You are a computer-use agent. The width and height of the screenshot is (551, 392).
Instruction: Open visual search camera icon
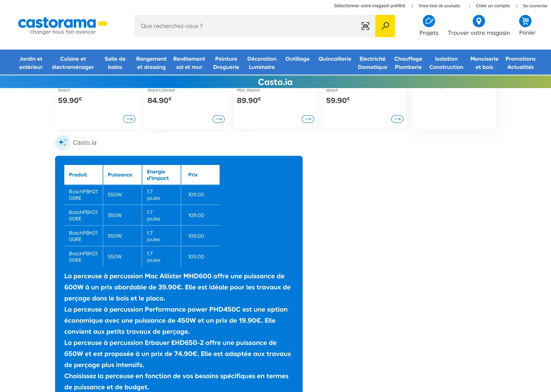click(x=365, y=26)
